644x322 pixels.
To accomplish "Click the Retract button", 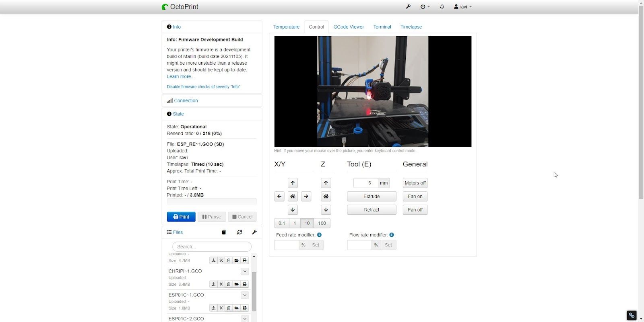I will (372, 210).
